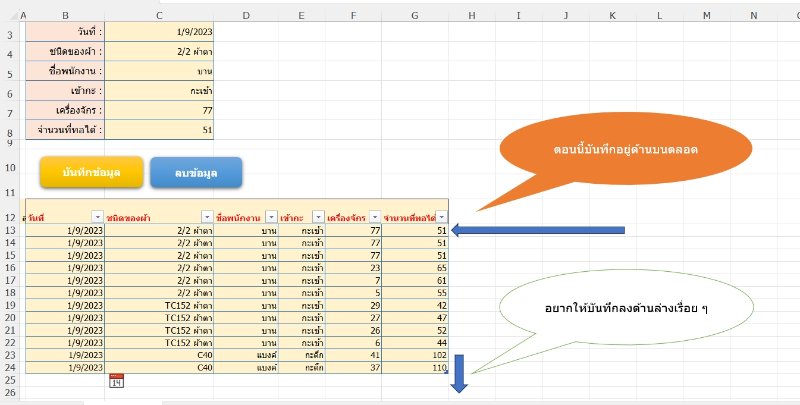Open the เข้ากะ column filter dropdown
Screen dimensions: 800x405
[x=318, y=217]
